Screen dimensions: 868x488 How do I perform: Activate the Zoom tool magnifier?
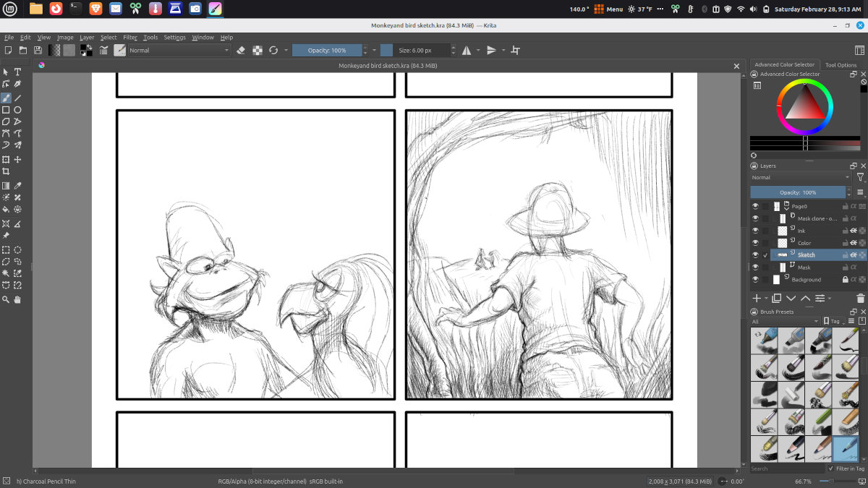6,299
